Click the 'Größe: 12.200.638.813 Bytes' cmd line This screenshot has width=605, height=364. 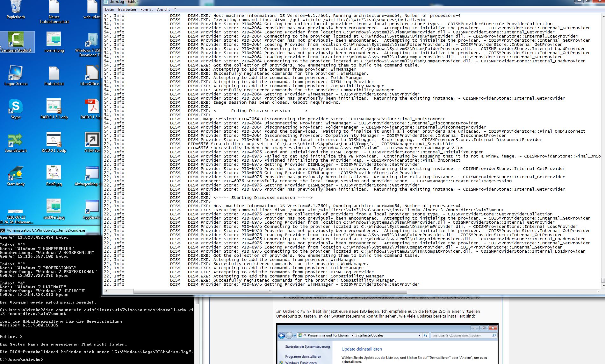[x=34, y=295]
